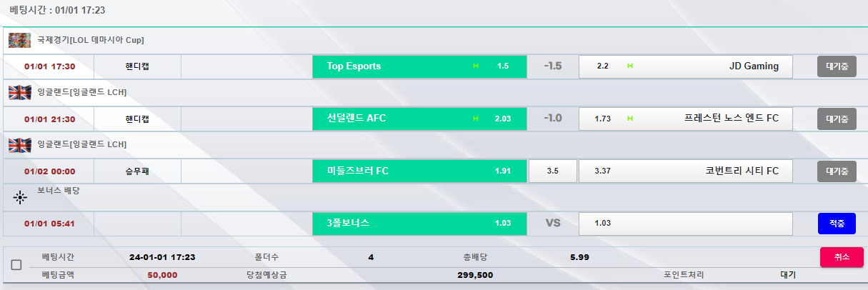Click the blue 적중 status button

pyautogui.click(x=837, y=224)
